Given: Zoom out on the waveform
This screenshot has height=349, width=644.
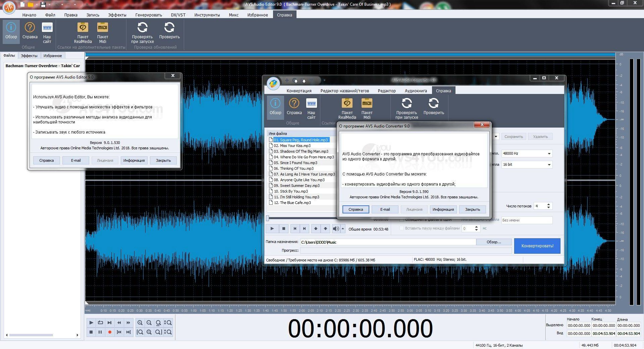Looking at the screenshot, I should (149, 322).
